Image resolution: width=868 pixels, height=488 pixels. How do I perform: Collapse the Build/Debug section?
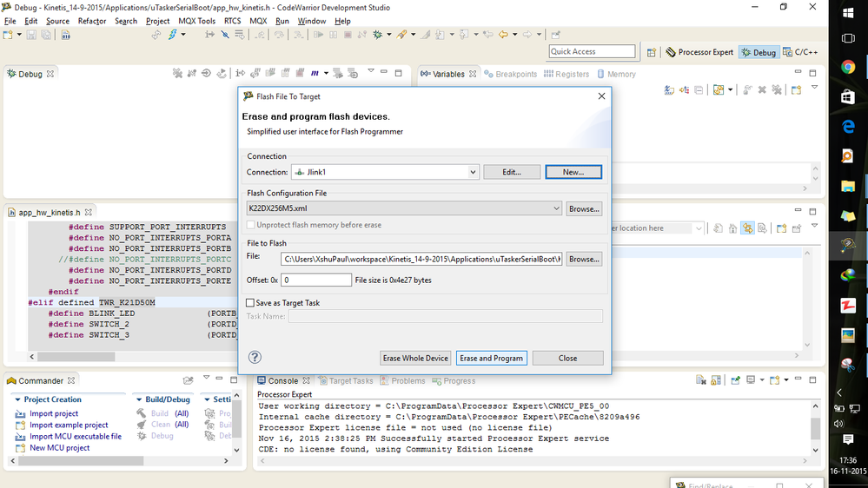point(138,399)
